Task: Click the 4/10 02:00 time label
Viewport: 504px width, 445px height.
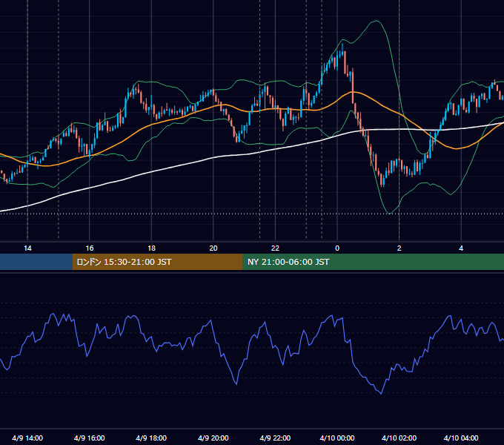Action: (399, 438)
